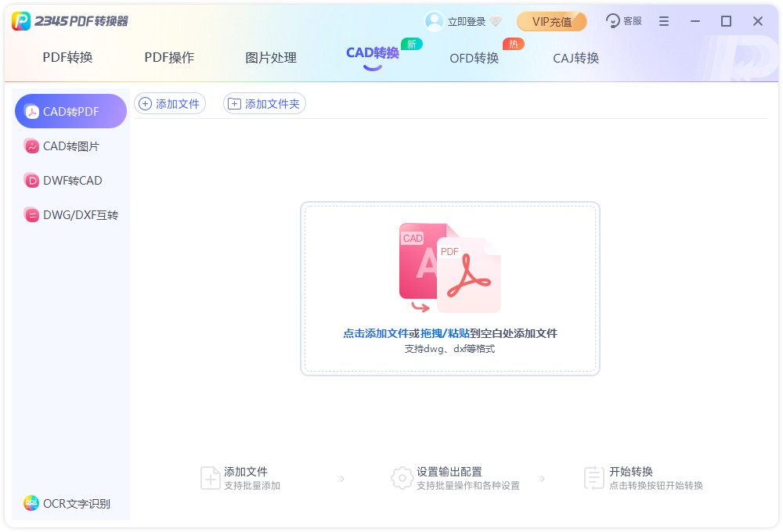Click the 添加文件夹 button
The image size is (783, 532).
pyautogui.click(x=264, y=104)
